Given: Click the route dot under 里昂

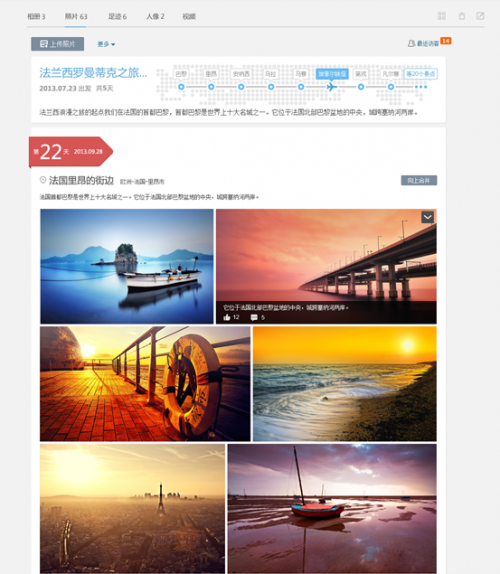Looking at the screenshot, I should coord(211,87).
